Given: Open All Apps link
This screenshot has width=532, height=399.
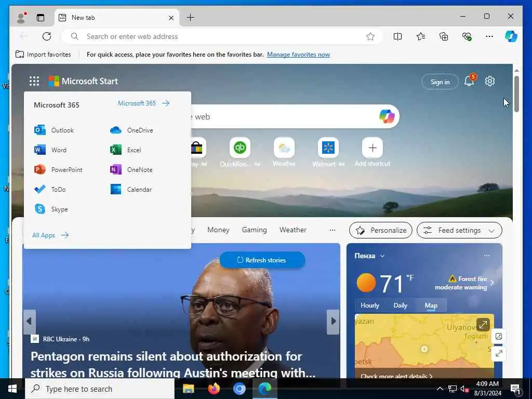Looking at the screenshot, I should (x=50, y=235).
